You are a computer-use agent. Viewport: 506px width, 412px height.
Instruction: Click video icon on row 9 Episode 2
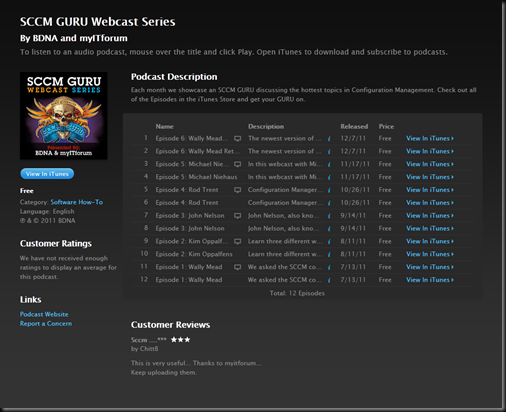click(x=237, y=241)
